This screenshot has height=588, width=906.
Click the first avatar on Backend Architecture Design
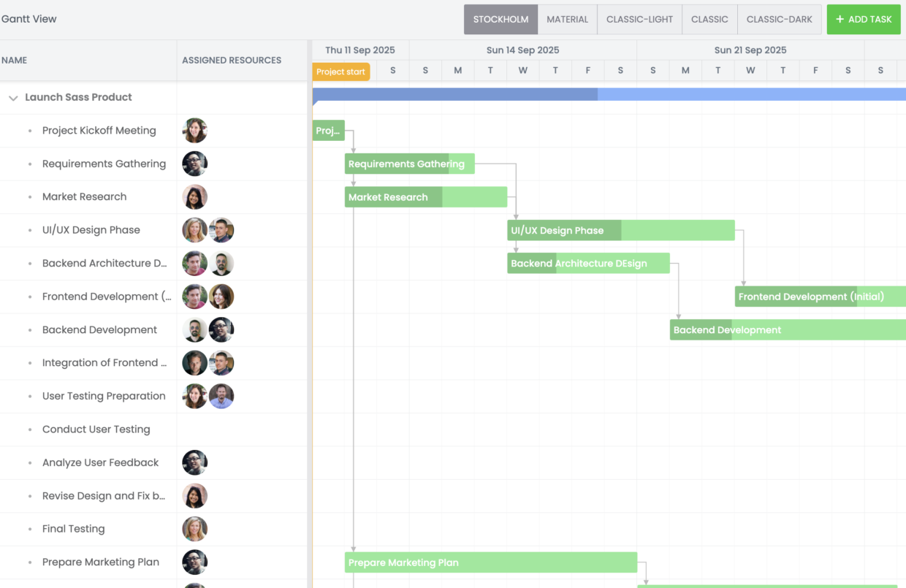pyautogui.click(x=195, y=263)
